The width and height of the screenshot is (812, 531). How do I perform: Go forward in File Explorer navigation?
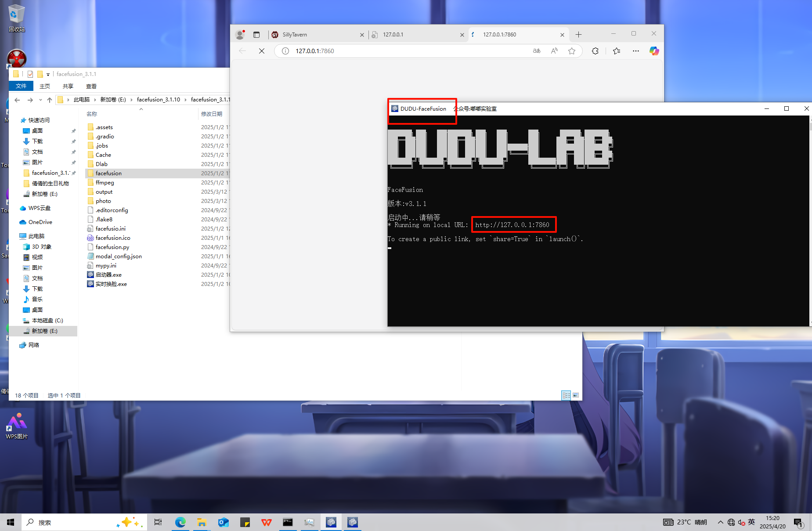pos(30,100)
